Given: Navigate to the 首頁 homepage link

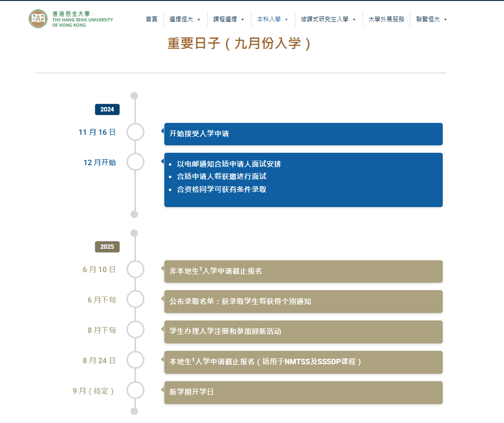Looking at the screenshot, I should point(151,19).
